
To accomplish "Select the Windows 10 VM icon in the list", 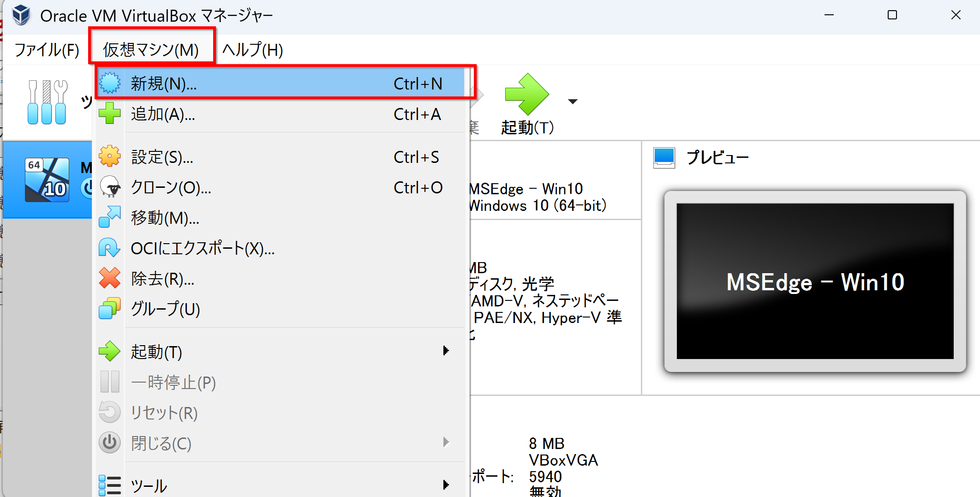I will tap(47, 180).
